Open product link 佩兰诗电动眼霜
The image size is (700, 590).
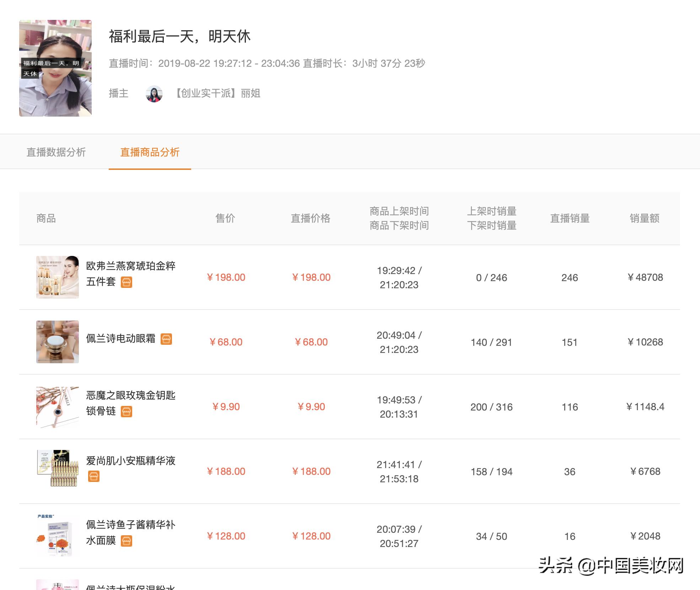pyautogui.click(x=121, y=338)
